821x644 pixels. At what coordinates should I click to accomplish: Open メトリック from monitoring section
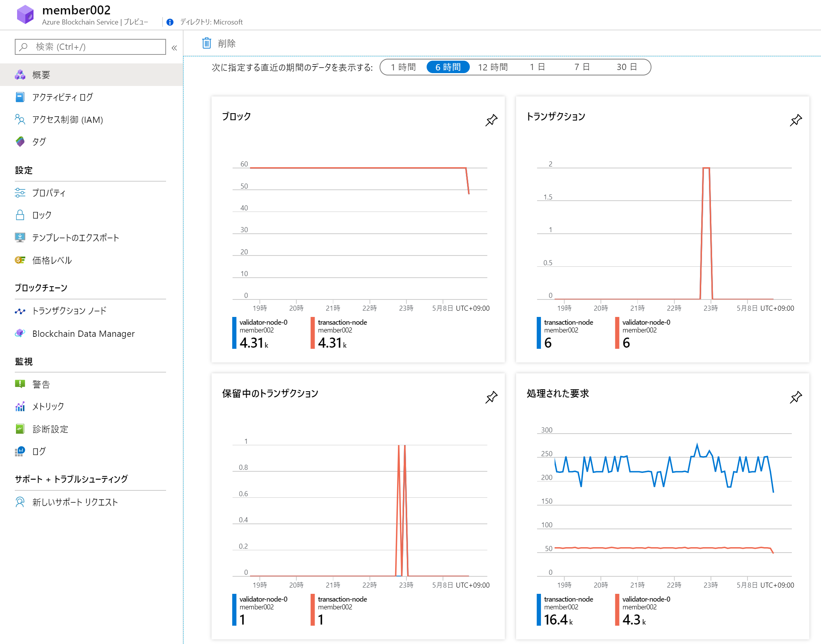pyautogui.click(x=48, y=406)
